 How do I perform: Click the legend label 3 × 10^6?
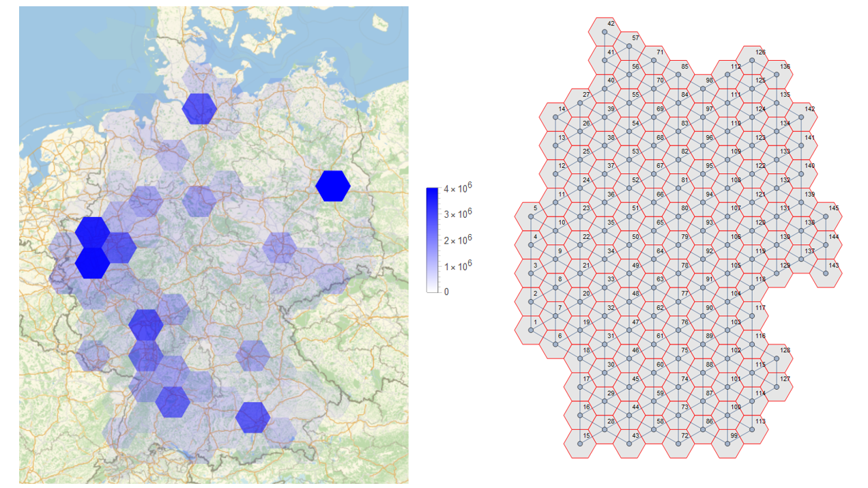coord(458,214)
